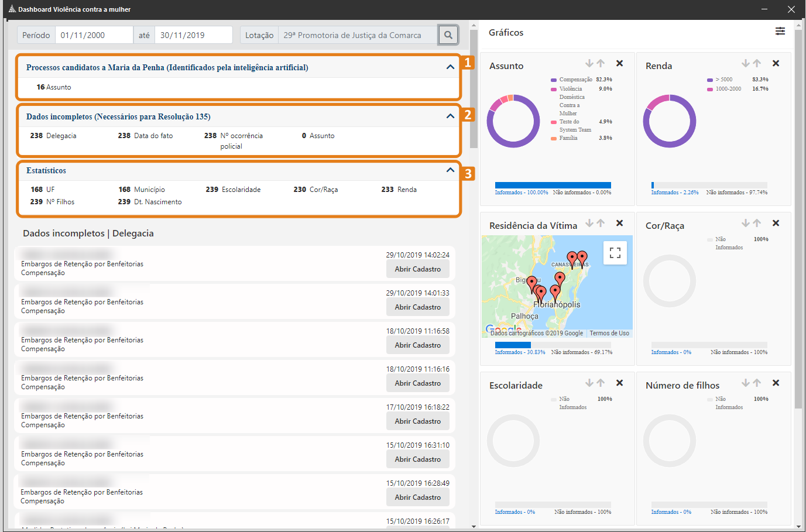Move Número de filhos chart up
The height and width of the screenshot is (532, 806).
pos(757,383)
